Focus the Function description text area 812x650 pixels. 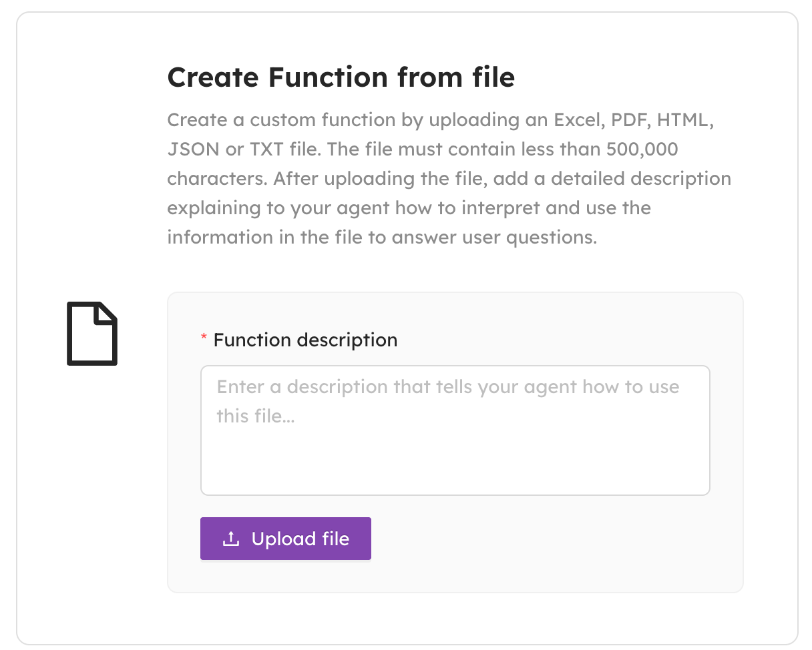(x=455, y=430)
